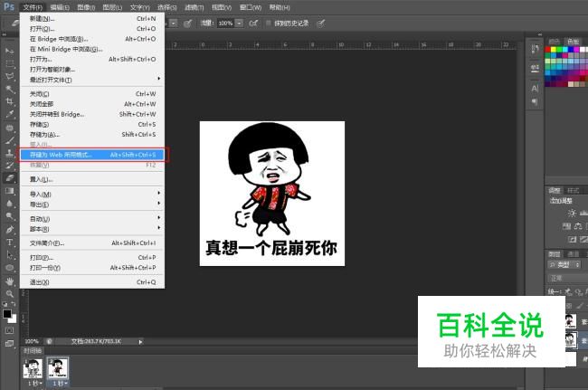Choose Save for Web menu item
The height and width of the screenshot is (390, 588).
coord(92,155)
